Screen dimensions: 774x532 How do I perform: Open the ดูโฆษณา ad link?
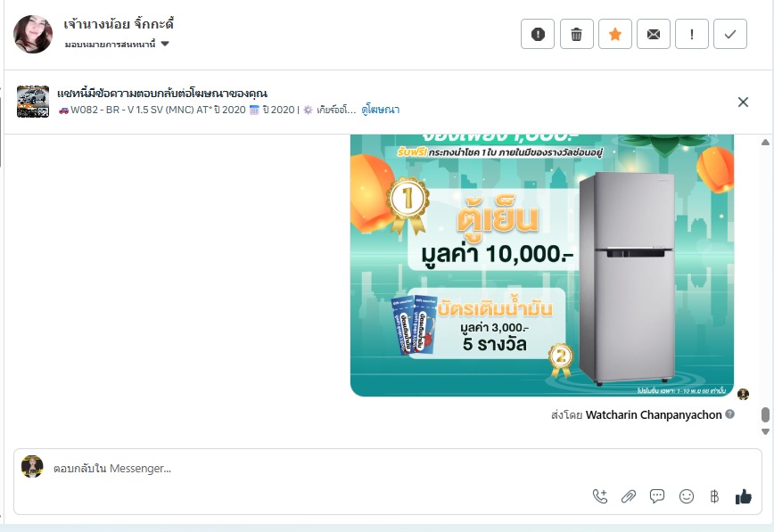pyautogui.click(x=380, y=110)
